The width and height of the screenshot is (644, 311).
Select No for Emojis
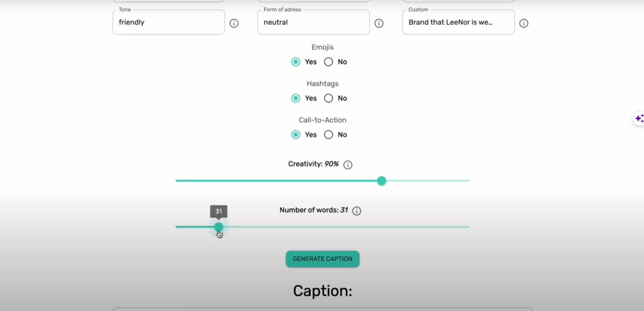(x=328, y=62)
